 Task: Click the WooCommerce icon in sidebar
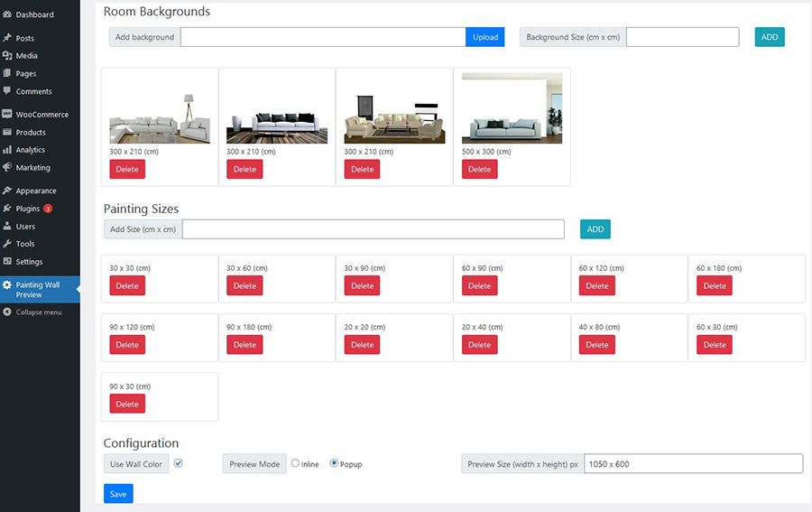click(7, 115)
